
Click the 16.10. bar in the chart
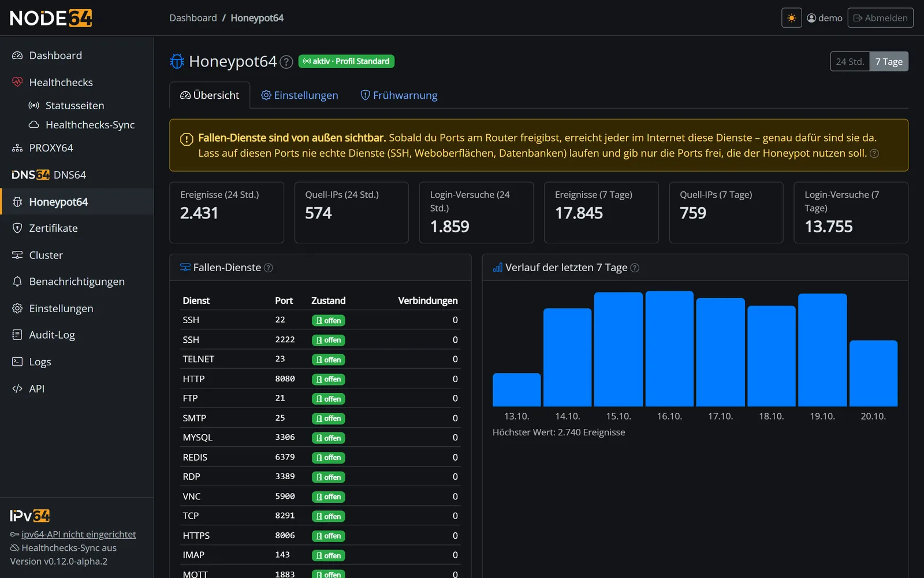(669, 349)
